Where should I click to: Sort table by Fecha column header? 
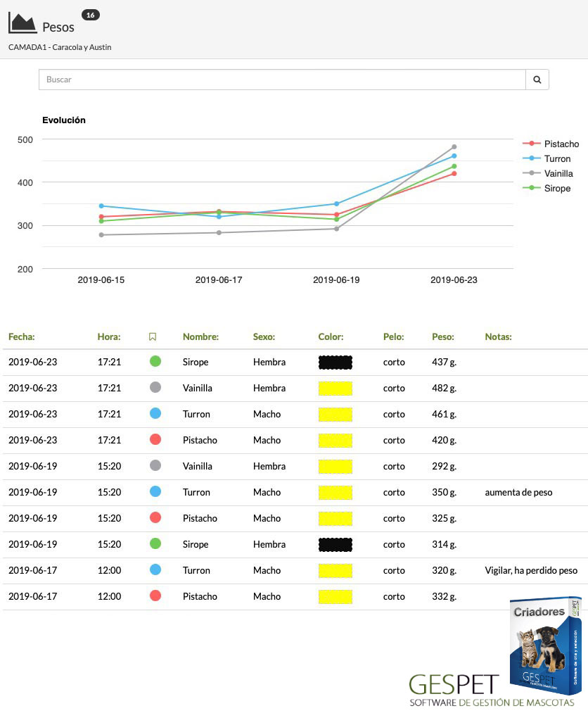tap(22, 337)
